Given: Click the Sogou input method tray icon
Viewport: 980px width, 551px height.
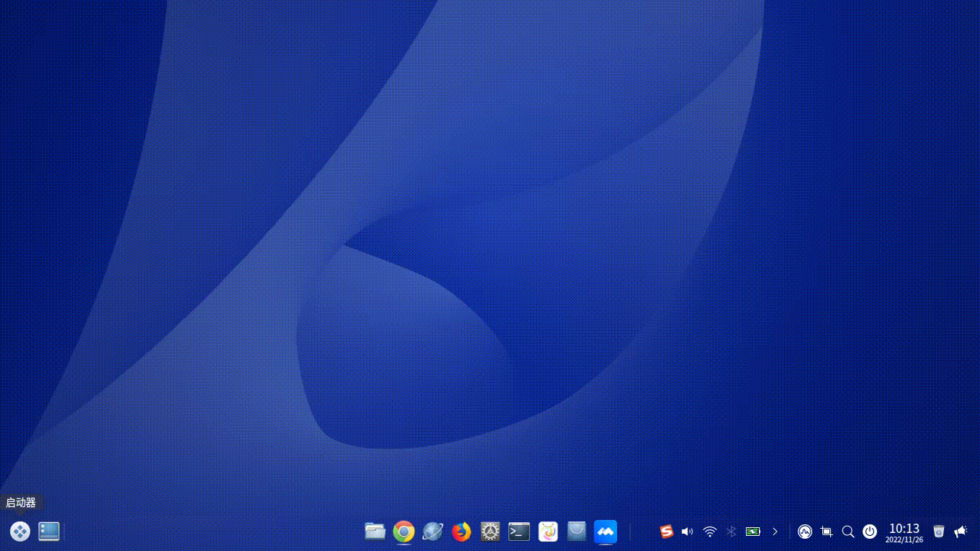Looking at the screenshot, I should pyautogui.click(x=667, y=532).
